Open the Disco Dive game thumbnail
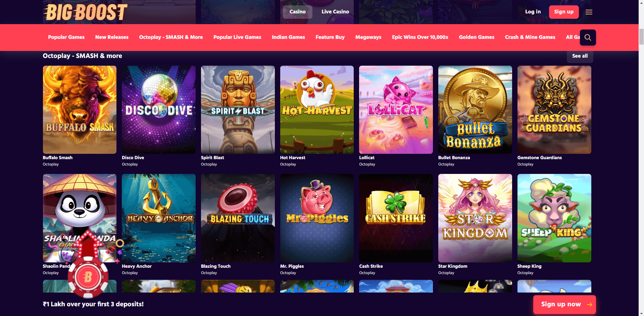This screenshot has height=316, width=644. (159, 110)
